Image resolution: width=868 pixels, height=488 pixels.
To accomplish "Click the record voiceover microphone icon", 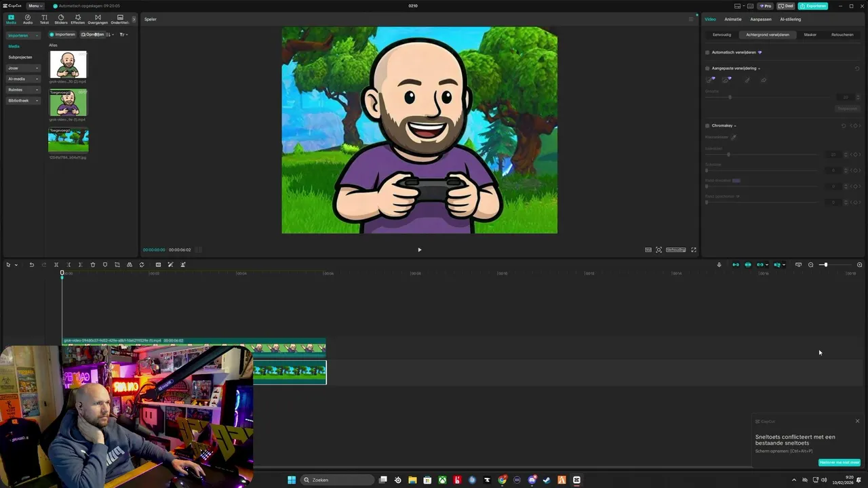I will point(719,264).
